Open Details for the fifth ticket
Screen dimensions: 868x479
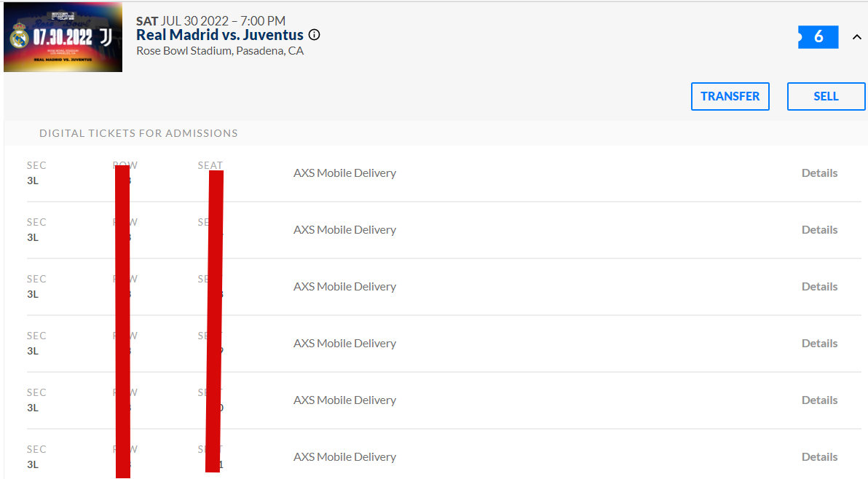point(819,400)
